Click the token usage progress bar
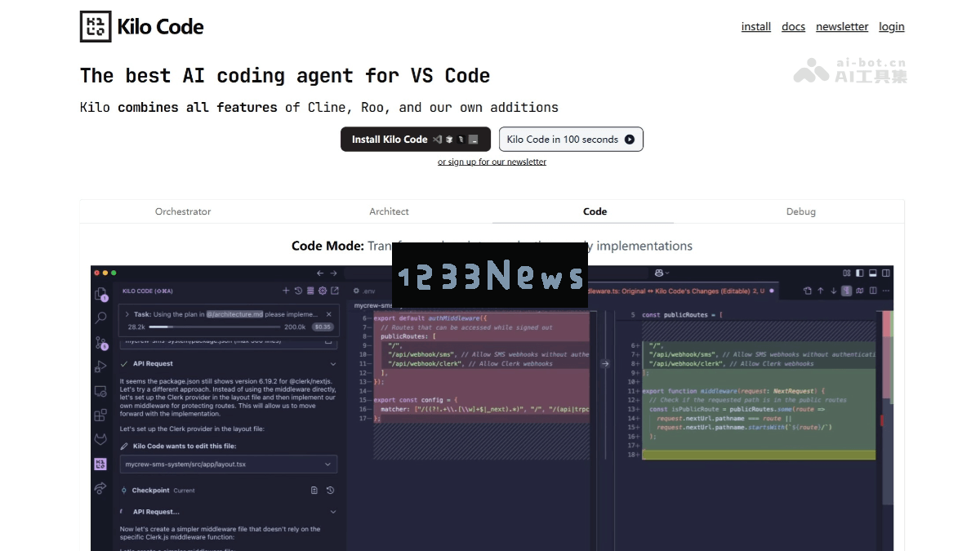Viewport: 980px width, 551px height. pyautogui.click(x=214, y=327)
